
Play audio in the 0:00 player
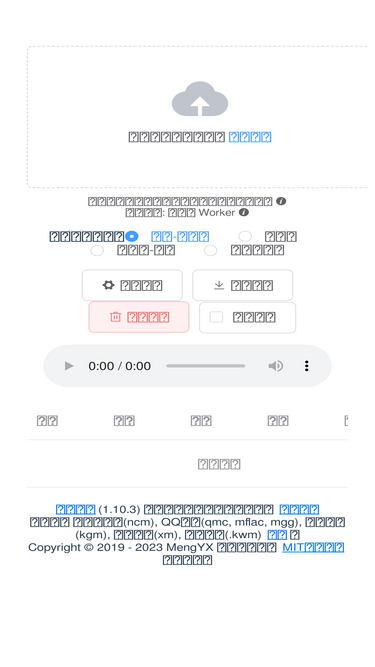point(69,366)
